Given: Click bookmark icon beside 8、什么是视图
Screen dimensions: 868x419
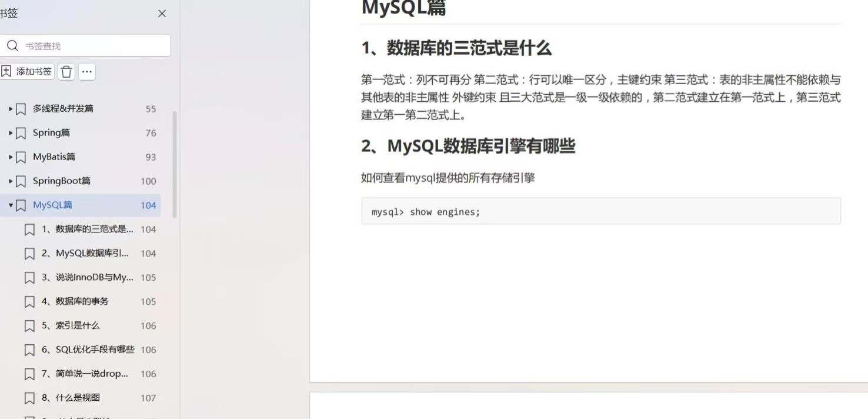Looking at the screenshot, I should pos(29,398).
